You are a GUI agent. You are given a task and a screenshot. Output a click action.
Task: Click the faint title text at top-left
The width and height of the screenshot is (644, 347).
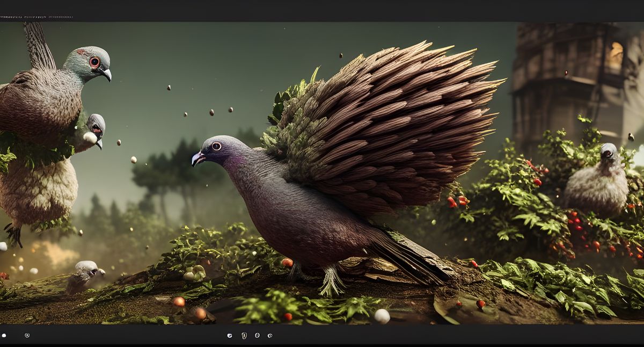[36, 17]
